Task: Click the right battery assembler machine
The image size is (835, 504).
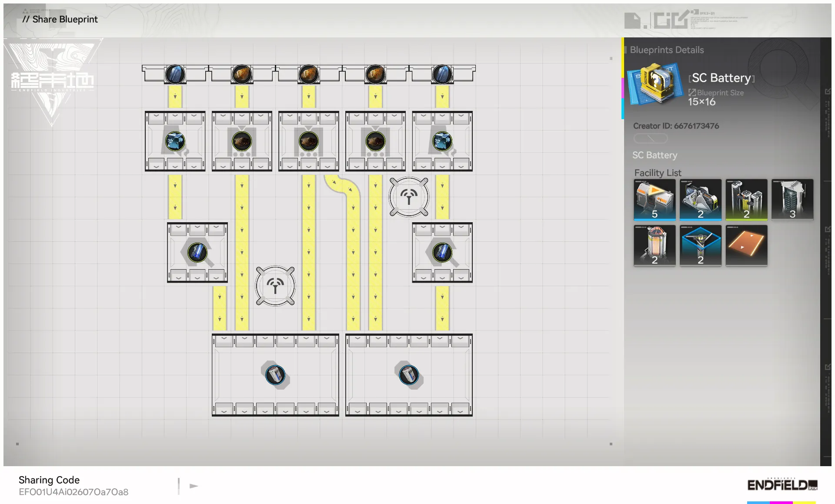Action: click(409, 375)
